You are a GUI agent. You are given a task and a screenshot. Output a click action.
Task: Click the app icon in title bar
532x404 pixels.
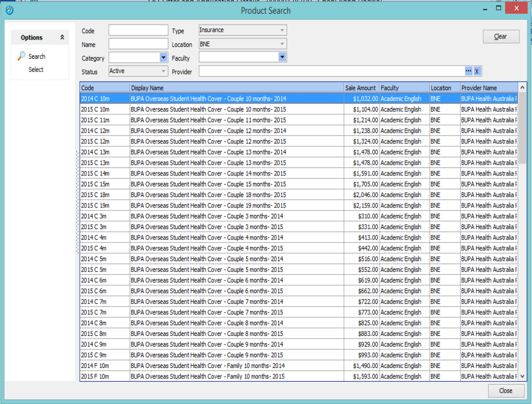pos(9,10)
